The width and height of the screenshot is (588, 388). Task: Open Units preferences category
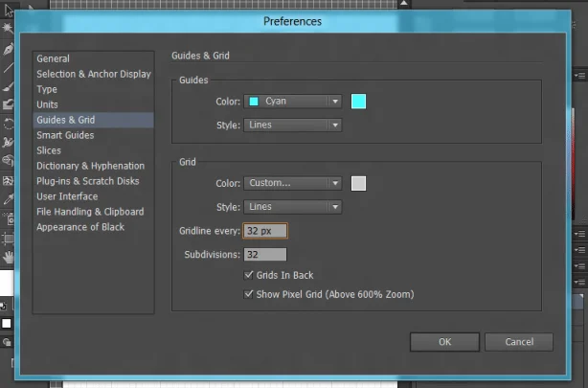click(94, 104)
